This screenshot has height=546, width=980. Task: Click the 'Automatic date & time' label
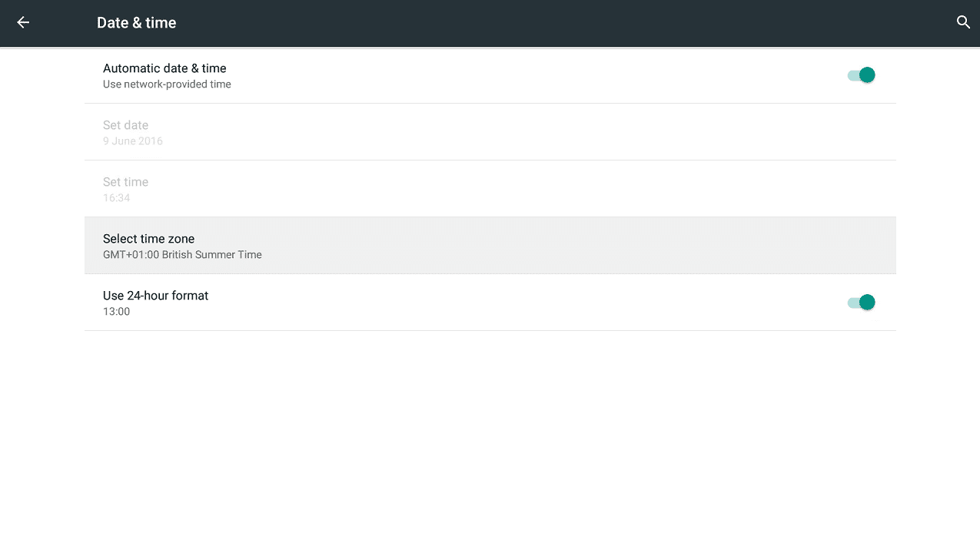pos(164,68)
